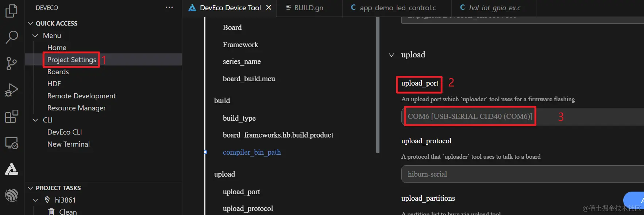Open the Espressif-style bottom activity bar icon
644x215 pixels.
pos(12,195)
